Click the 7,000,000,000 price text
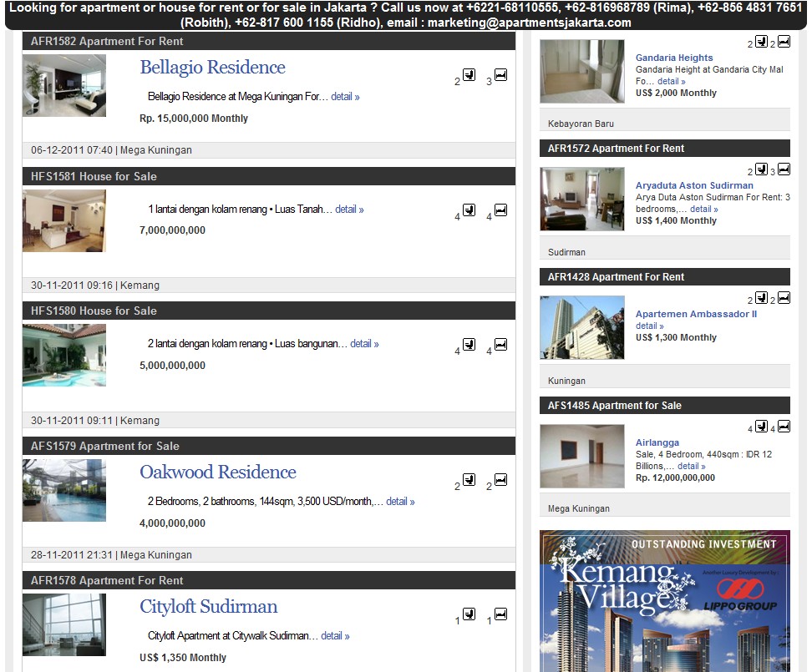The image size is (812, 672). tap(172, 230)
